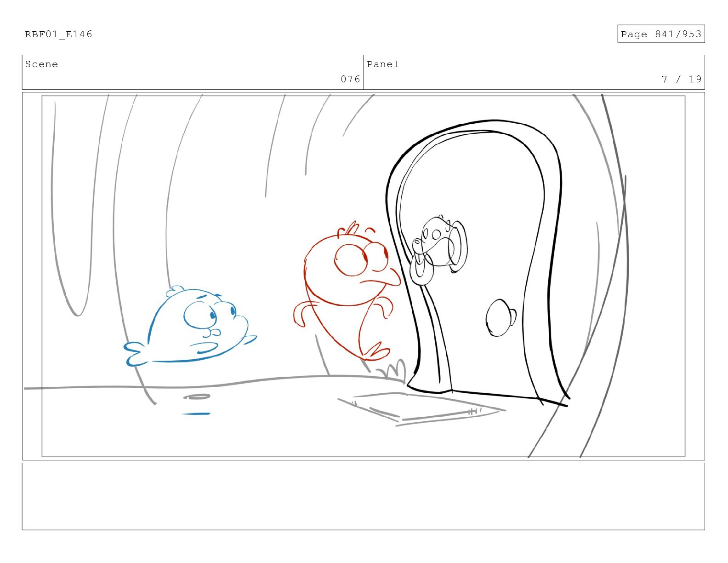Select the Scene label

(x=41, y=64)
